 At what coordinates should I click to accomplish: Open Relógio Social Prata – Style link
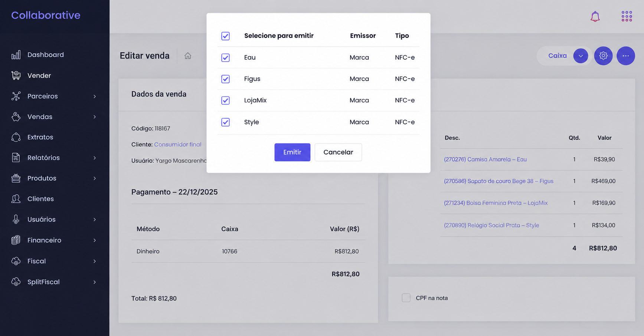click(491, 225)
